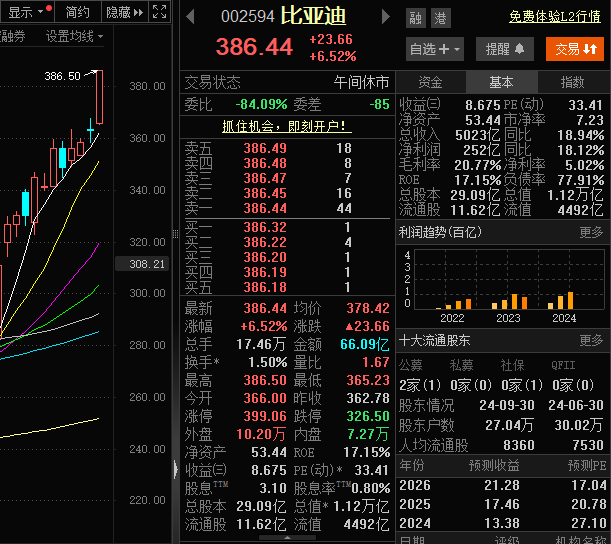
Task: Click the 私募 shareholder category
Action: 462,366
